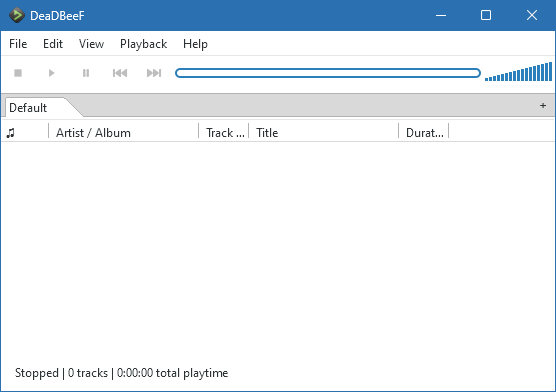Click the Duration column header
Screen dimensions: 556x392
pos(424,133)
